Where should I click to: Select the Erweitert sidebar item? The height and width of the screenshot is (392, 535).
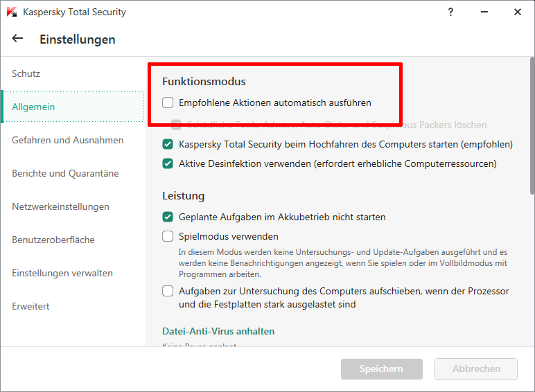coord(30,306)
